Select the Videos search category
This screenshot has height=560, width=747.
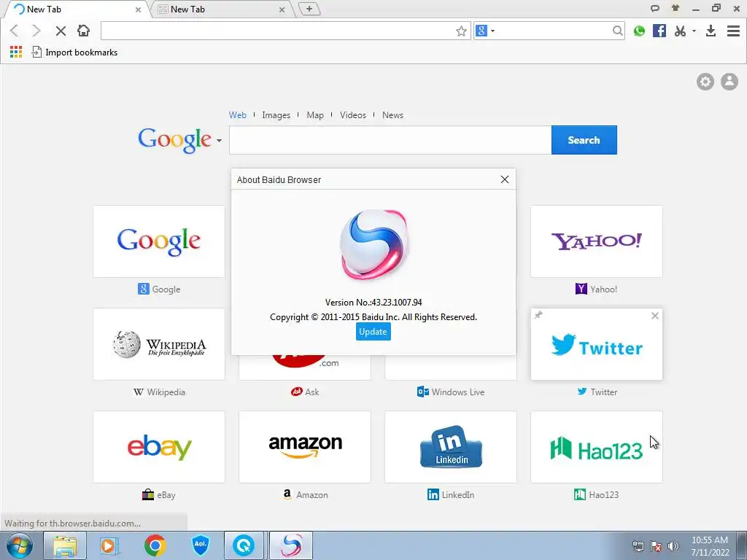coord(352,115)
